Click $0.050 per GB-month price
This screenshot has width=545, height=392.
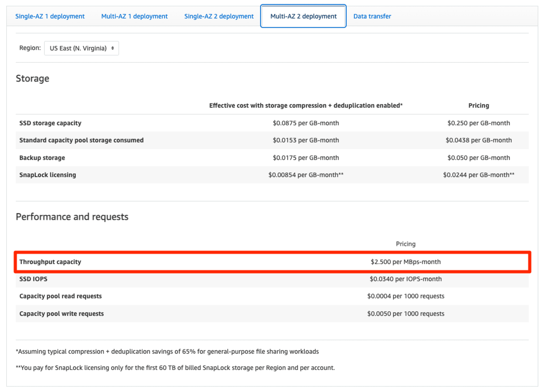click(x=479, y=158)
